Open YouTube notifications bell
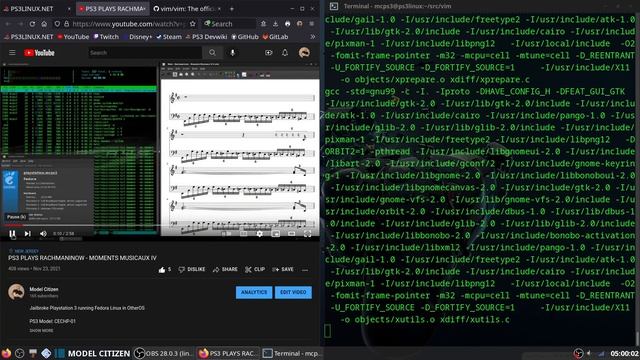 pyautogui.click(x=285, y=53)
